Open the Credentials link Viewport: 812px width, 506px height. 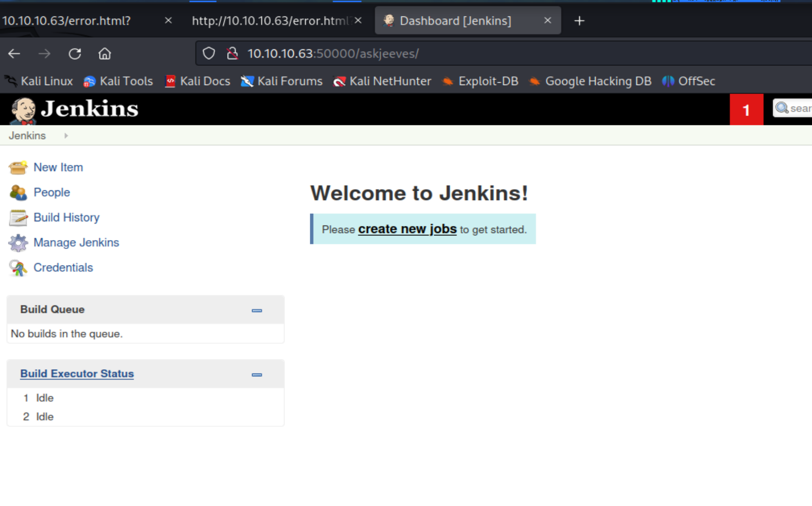[x=63, y=267]
